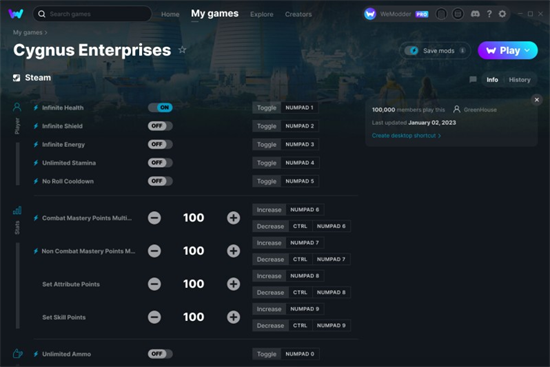The width and height of the screenshot is (550, 367).
Task: Expand the Play button dropdown arrow
Action: (x=527, y=51)
